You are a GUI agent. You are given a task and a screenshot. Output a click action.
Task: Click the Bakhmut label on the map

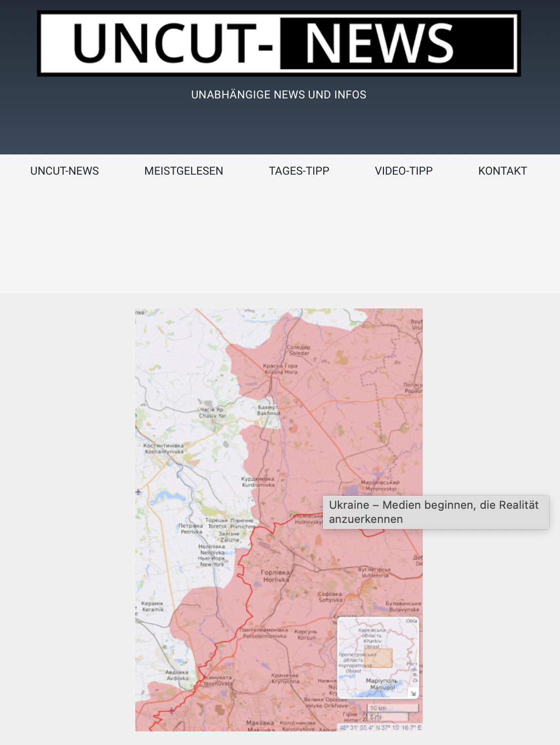pyautogui.click(x=268, y=410)
